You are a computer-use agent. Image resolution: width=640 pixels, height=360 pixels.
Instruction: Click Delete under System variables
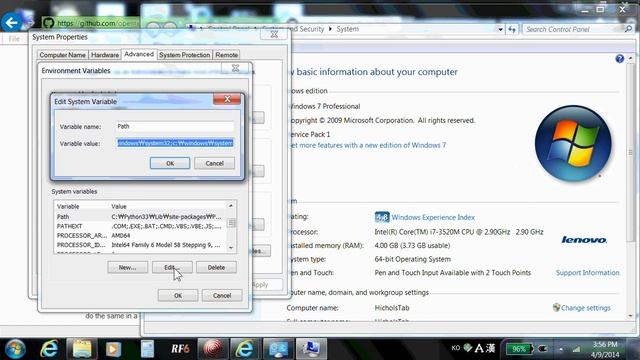click(216, 267)
